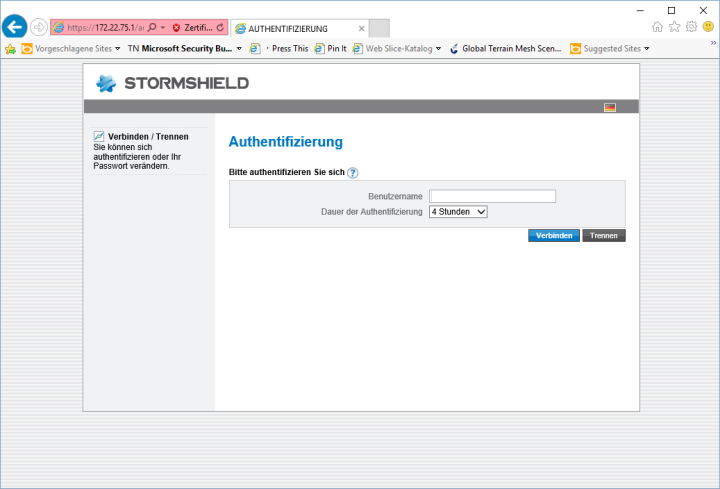Click the browser back arrow button
The width and height of the screenshot is (720, 489).
pyautogui.click(x=14, y=27)
